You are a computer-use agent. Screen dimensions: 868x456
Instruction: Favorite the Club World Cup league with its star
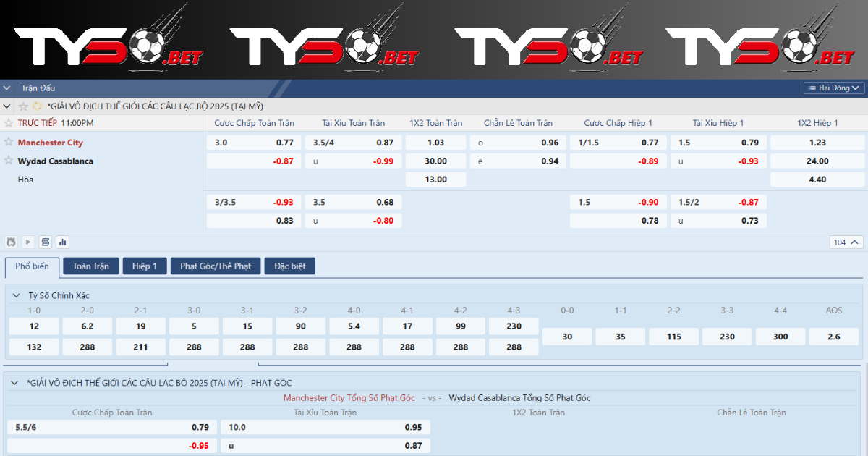[x=24, y=106]
